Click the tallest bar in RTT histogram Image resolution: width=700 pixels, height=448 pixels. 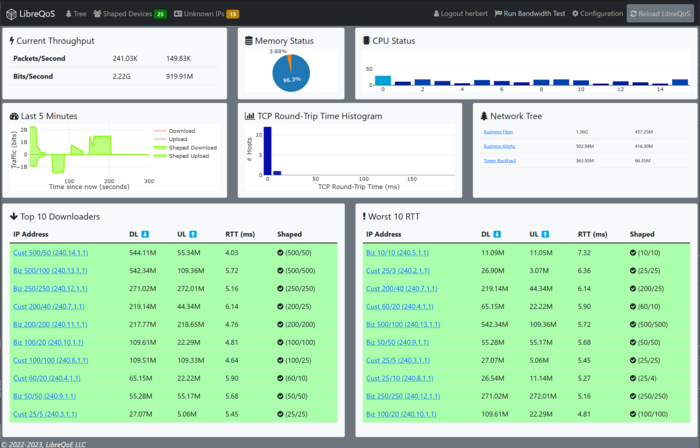coord(267,151)
